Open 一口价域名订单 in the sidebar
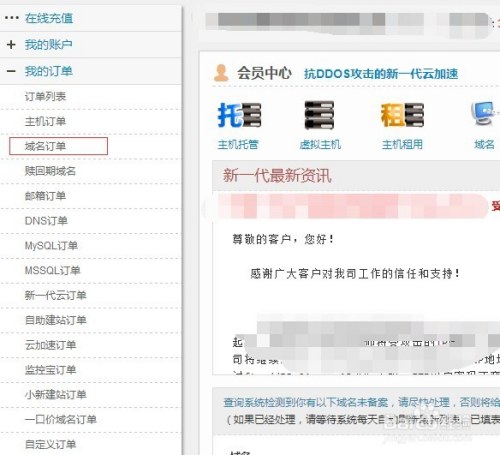The width and height of the screenshot is (500, 455). point(61,419)
